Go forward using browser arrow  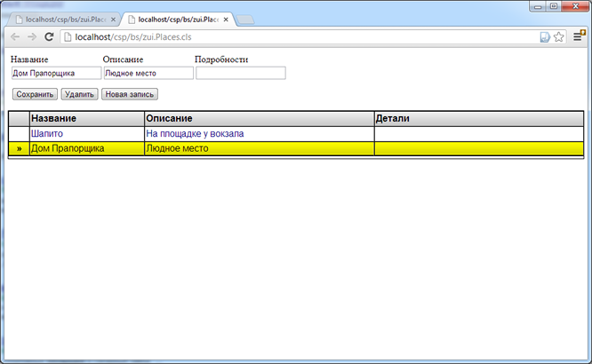32,37
